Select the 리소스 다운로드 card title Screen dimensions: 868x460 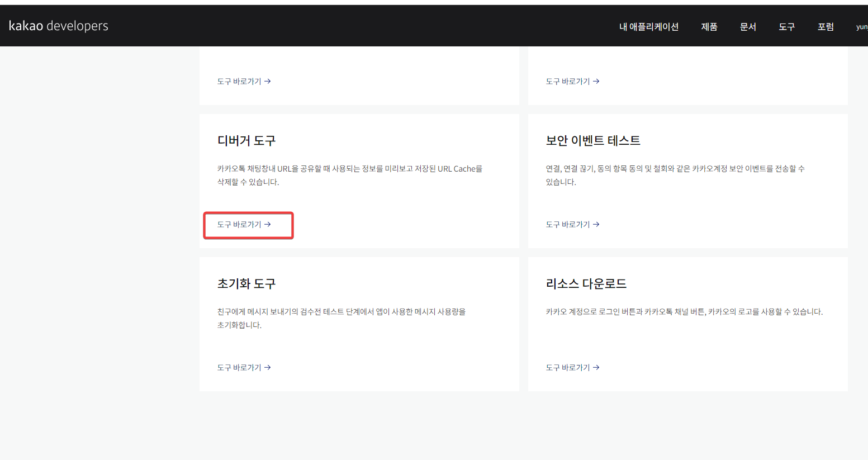[x=586, y=284]
